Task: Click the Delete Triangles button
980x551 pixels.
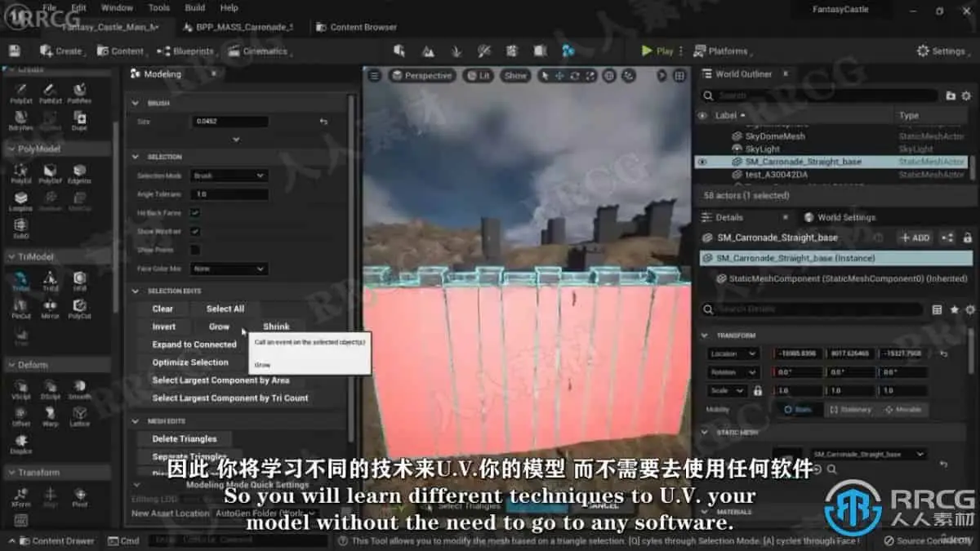Action: pos(185,438)
